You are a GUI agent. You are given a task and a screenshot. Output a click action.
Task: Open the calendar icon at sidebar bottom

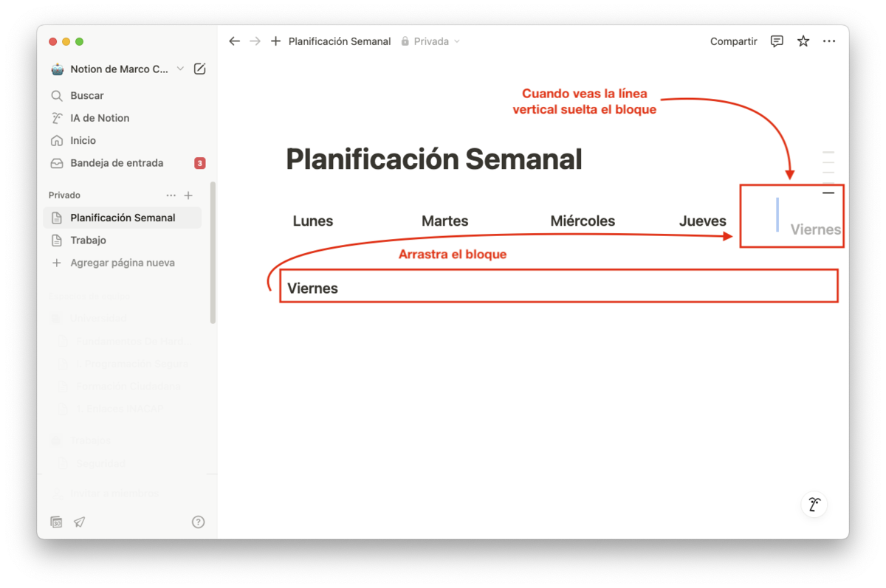[x=57, y=522]
